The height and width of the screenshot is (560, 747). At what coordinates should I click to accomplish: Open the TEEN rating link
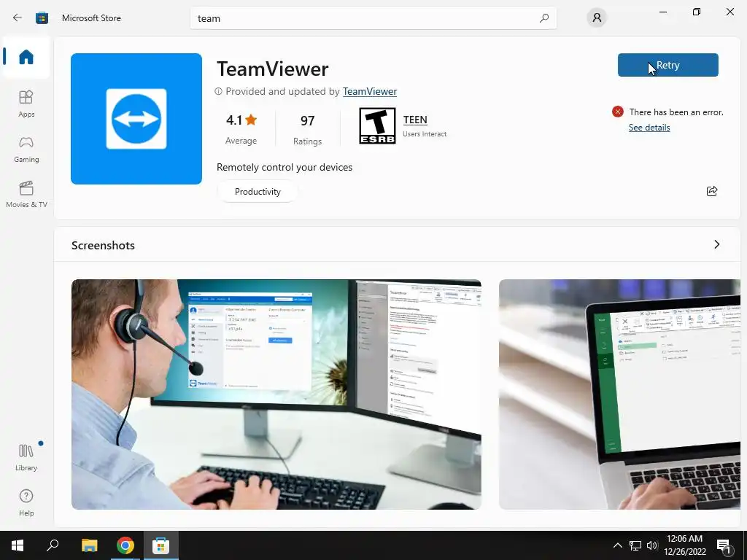tap(415, 120)
